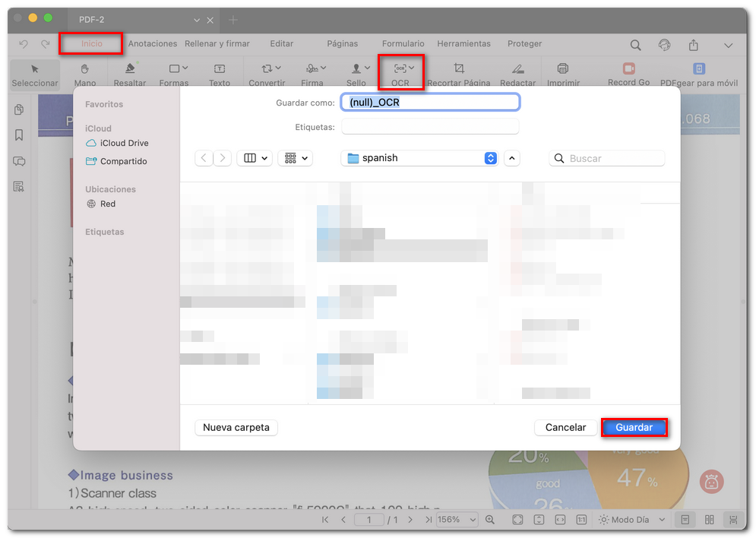Select the Seleccionar arrow tool
Viewport: 756px width, 538px height.
tap(34, 72)
